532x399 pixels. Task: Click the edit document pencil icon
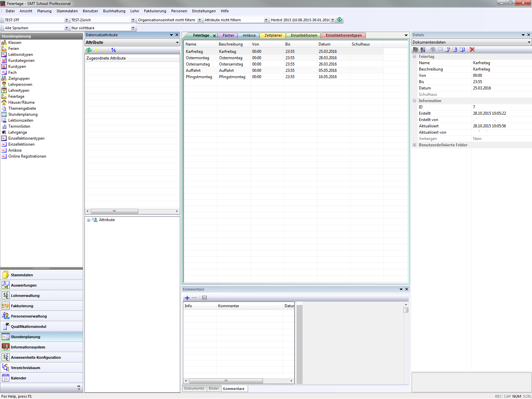(447, 50)
